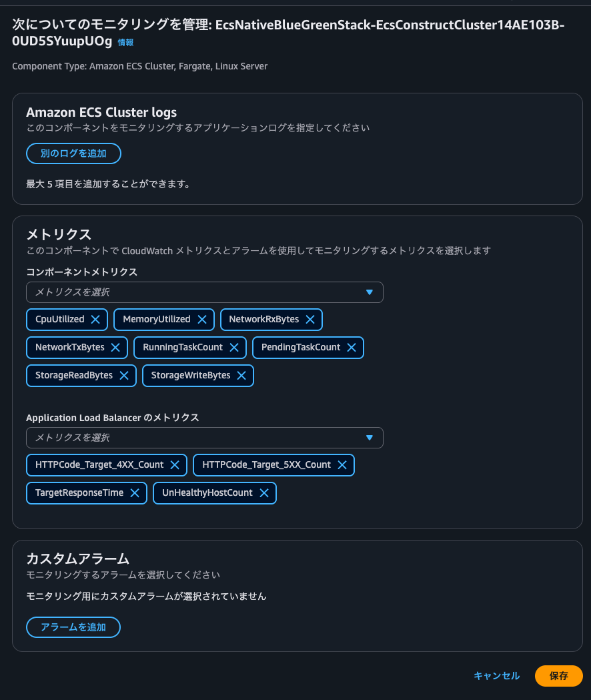The width and height of the screenshot is (591, 700).
Task: Remove the NetworkRxBytes metric chip
Action: [x=310, y=320]
